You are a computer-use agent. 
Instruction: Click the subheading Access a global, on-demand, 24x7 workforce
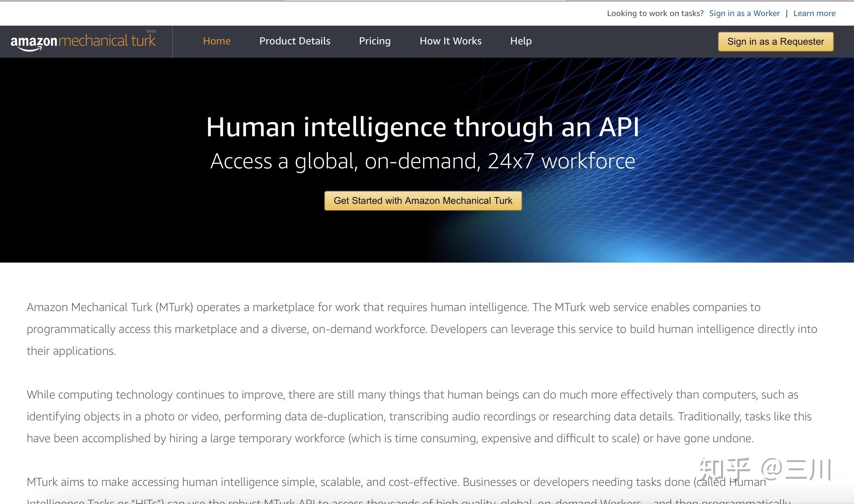click(x=423, y=161)
